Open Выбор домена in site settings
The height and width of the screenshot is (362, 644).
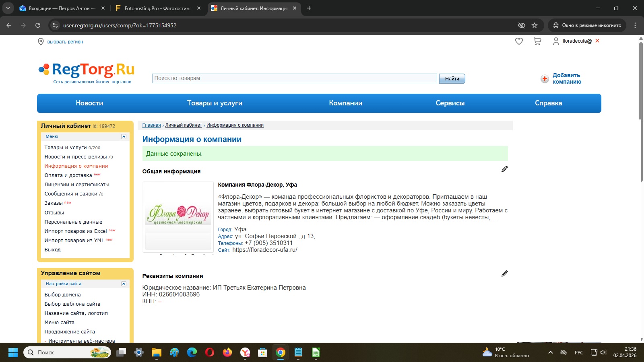[63, 295]
